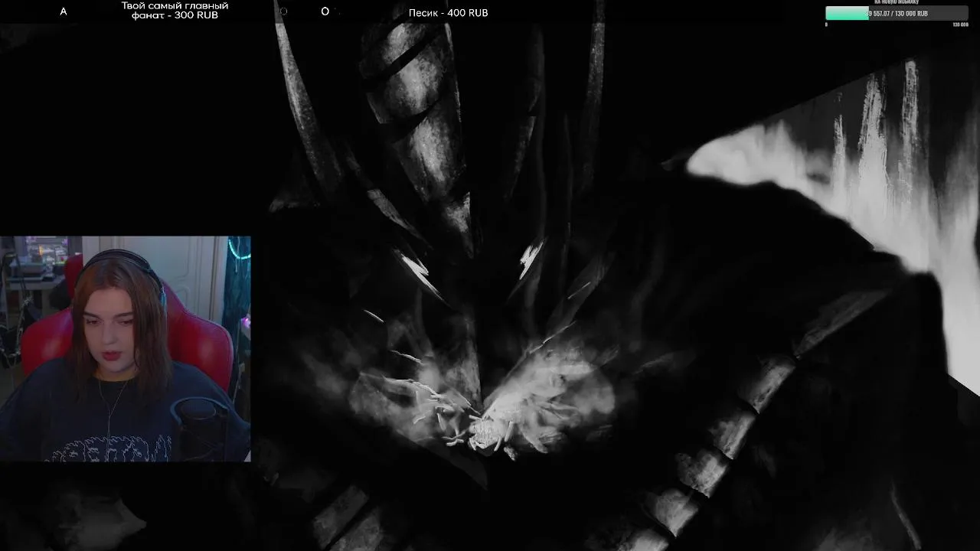Click the goal title above the progress bar
The height and width of the screenshot is (551, 980).
[x=897, y=3]
